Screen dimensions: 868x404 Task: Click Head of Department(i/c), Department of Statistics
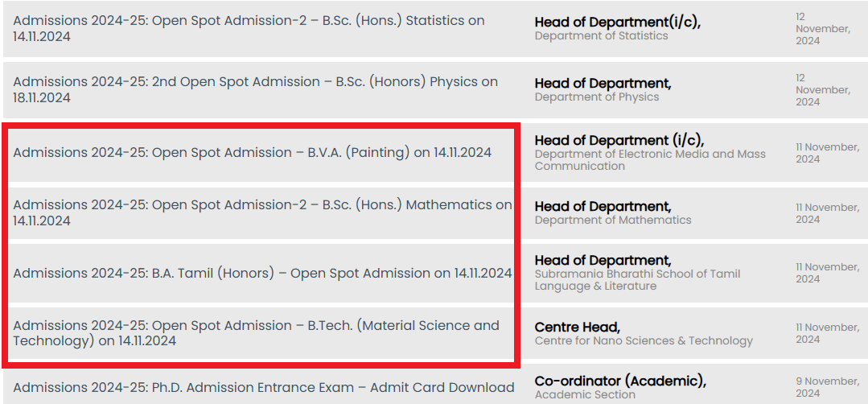617,28
